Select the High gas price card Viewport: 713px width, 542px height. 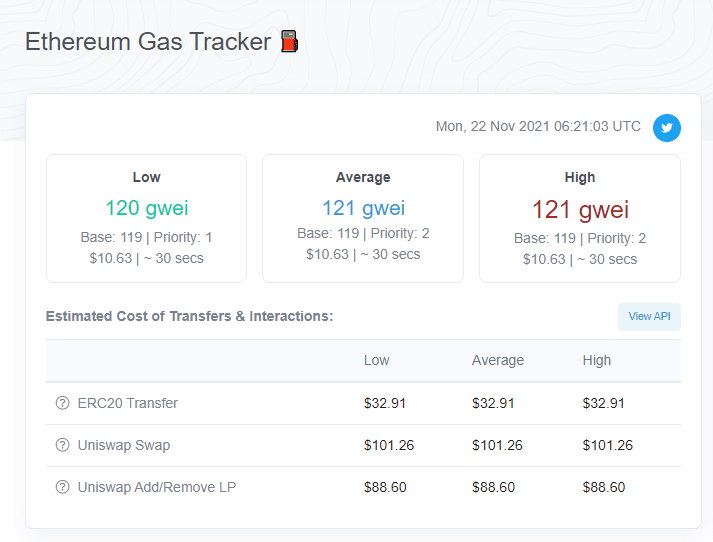[x=580, y=218]
